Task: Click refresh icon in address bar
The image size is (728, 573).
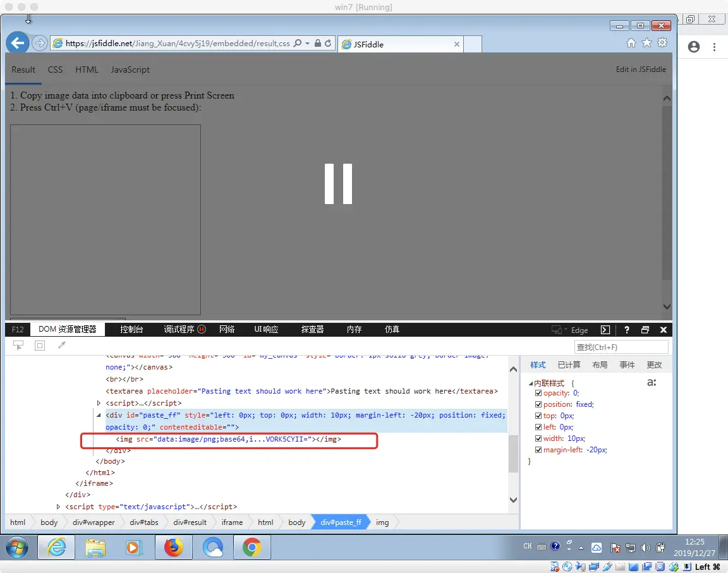Action: (328, 43)
